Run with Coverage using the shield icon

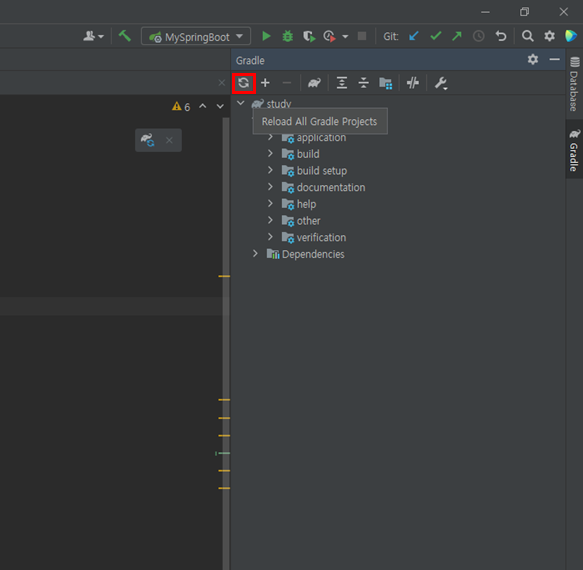tap(309, 36)
